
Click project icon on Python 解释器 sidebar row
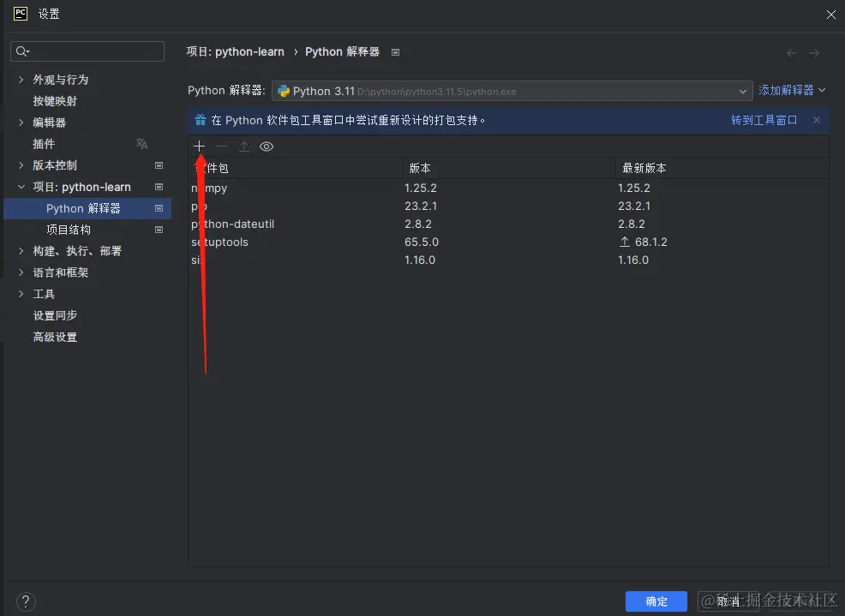pyautogui.click(x=159, y=208)
